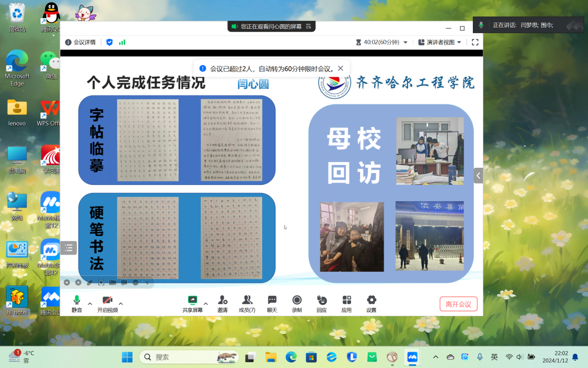Open meeting 设置 settings gear
Screen dimensions: 588x368
pyautogui.click(x=371, y=300)
